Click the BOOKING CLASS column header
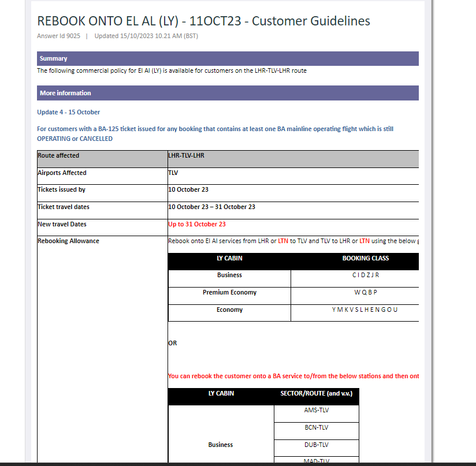The width and height of the screenshot is (476, 466). pyautogui.click(x=365, y=258)
